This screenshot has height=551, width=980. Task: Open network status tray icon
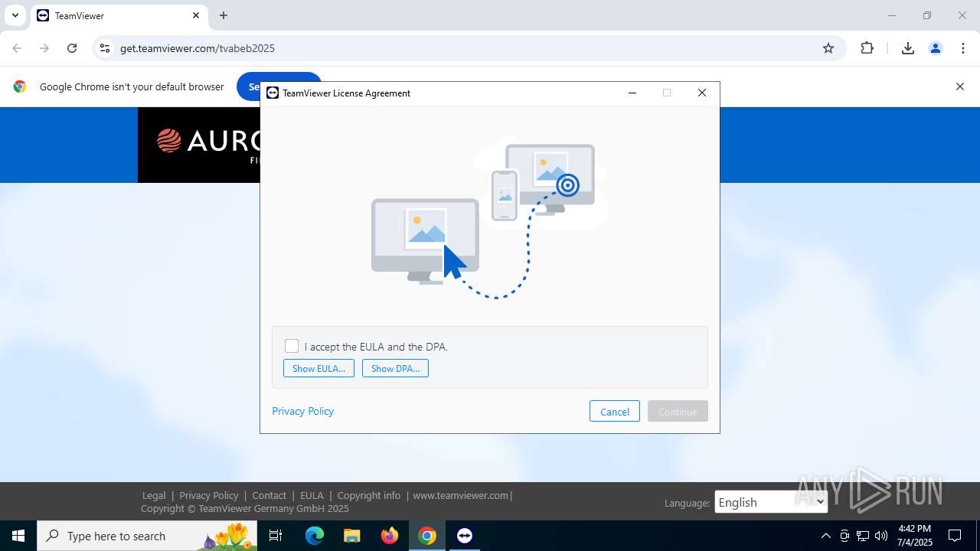[863, 536]
